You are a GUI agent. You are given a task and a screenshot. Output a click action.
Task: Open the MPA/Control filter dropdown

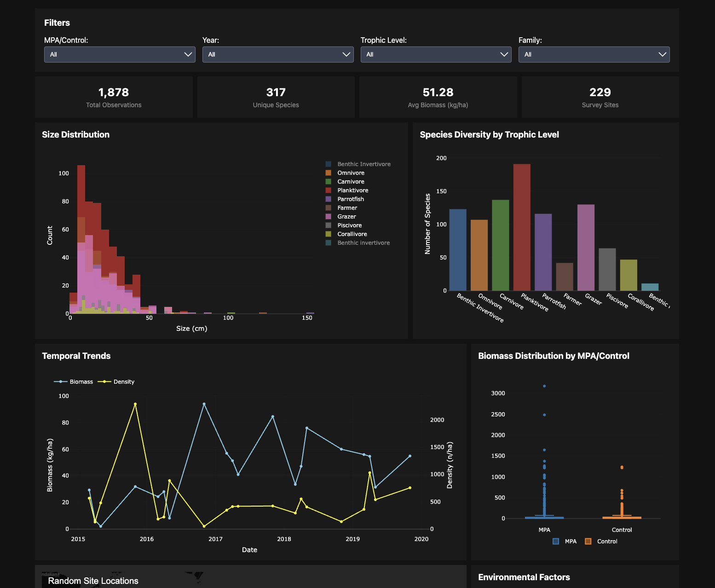pyautogui.click(x=120, y=54)
